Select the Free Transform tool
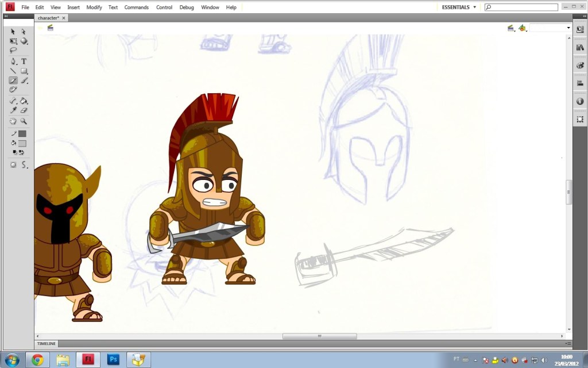 click(x=13, y=41)
